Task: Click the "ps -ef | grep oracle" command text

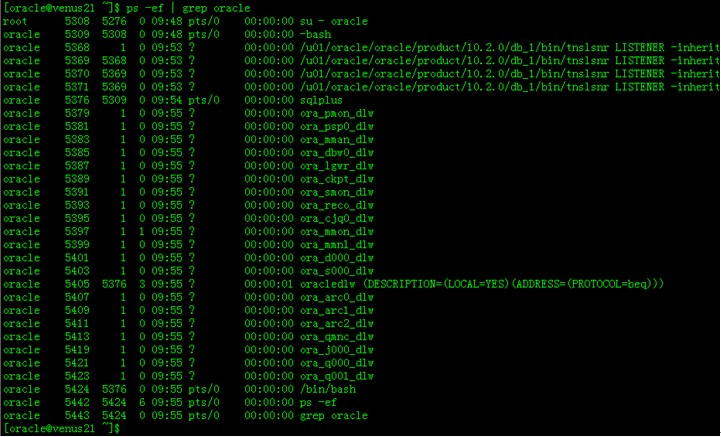Action: tap(188, 8)
